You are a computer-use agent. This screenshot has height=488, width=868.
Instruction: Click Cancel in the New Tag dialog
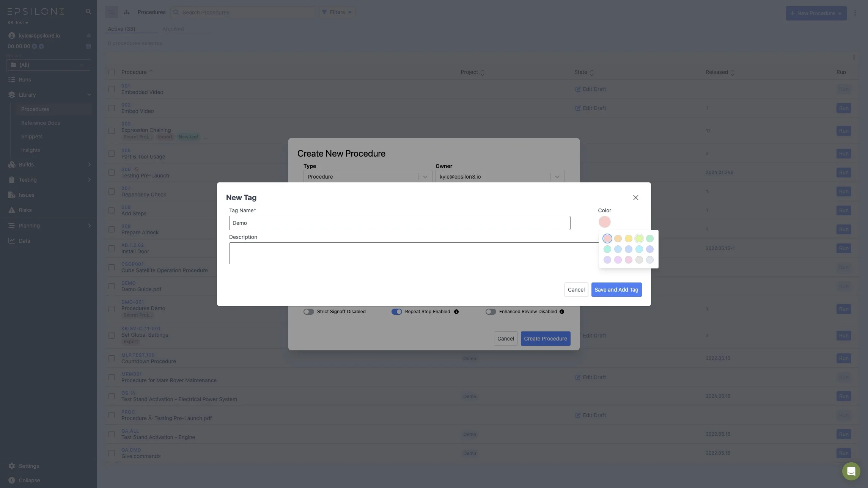(576, 290)
